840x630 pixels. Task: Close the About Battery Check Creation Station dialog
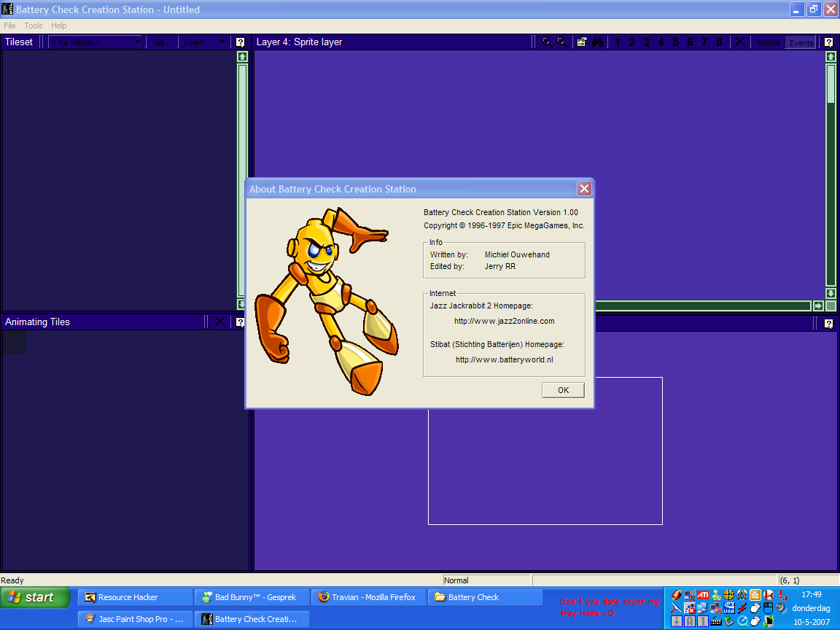pyautogui.click(x=584, y=189)
